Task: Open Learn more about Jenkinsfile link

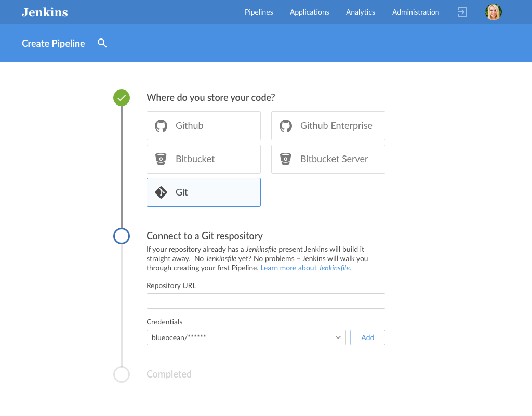Action: 305,268
